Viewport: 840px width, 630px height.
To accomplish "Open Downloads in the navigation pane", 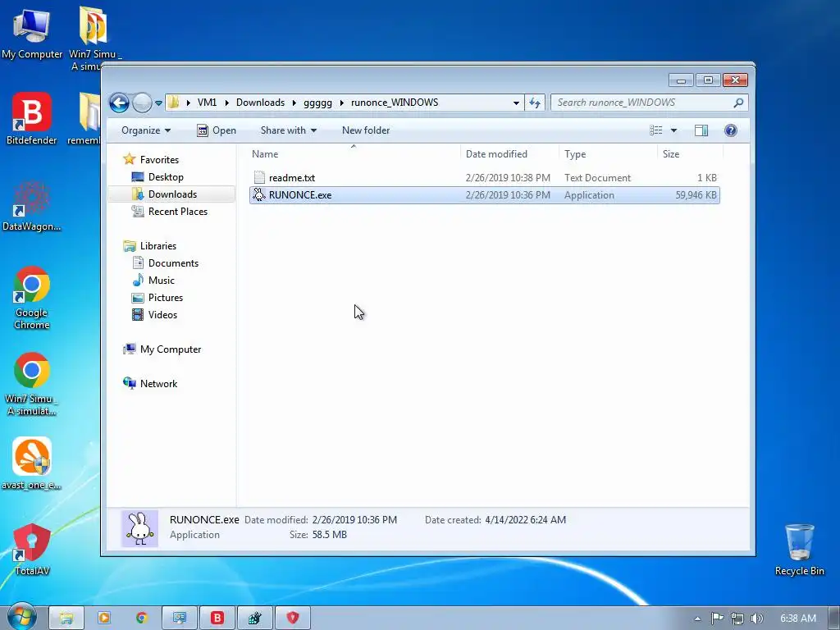I will 172,194.
